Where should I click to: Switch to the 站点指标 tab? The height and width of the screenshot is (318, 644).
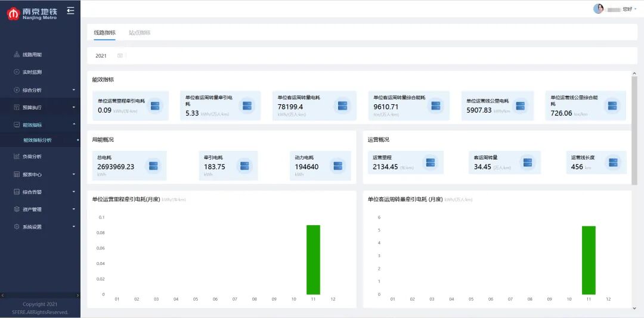point(139,33)
